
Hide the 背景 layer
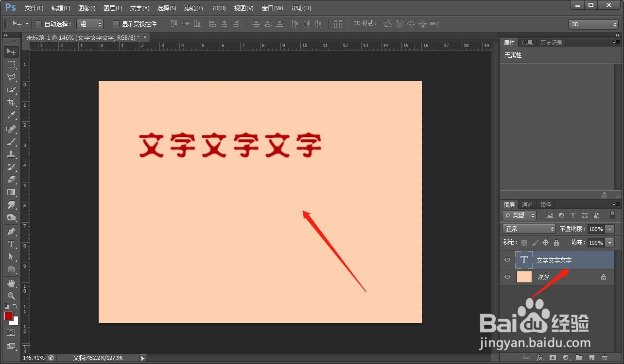[507, 277]
